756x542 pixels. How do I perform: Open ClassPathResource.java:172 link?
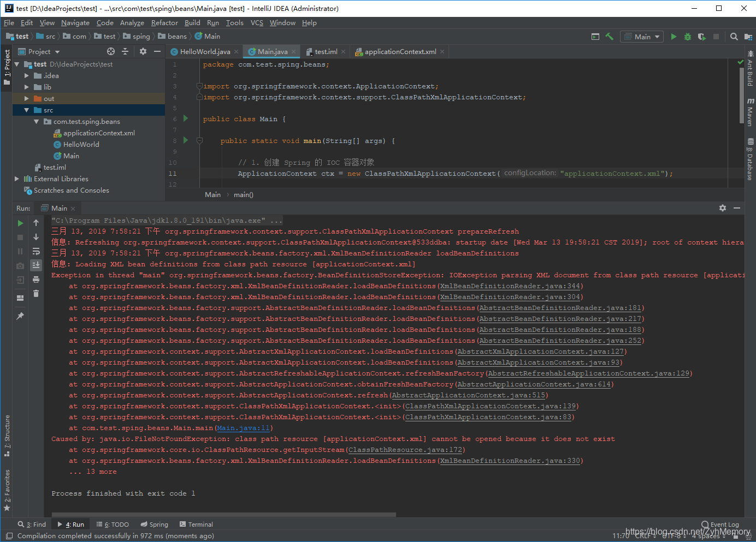click(405, 450)
